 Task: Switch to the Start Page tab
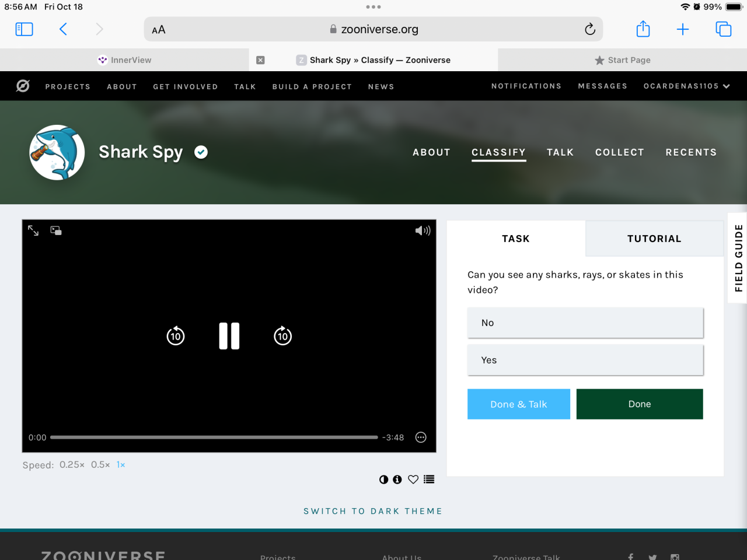623,60
